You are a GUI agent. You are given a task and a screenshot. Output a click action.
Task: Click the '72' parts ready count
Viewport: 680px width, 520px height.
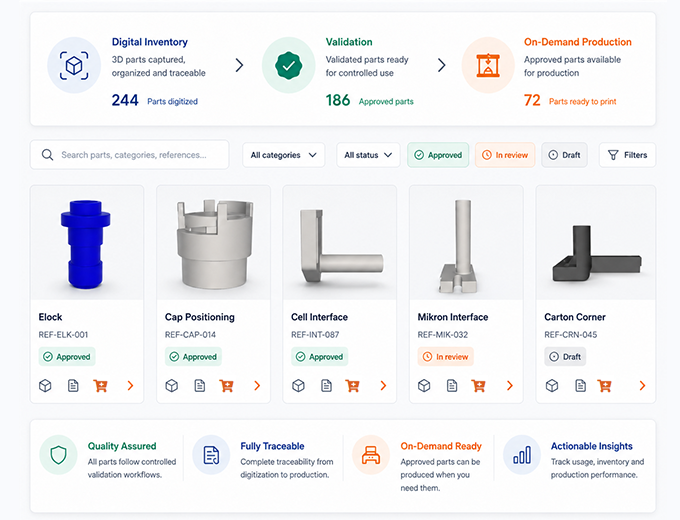coord(532,100)
